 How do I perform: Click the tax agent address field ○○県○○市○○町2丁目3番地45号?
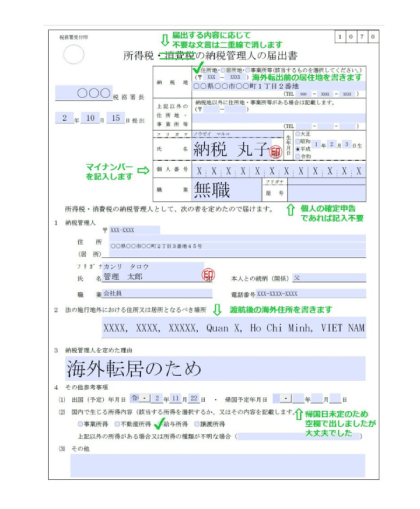[x=237, y=246]
